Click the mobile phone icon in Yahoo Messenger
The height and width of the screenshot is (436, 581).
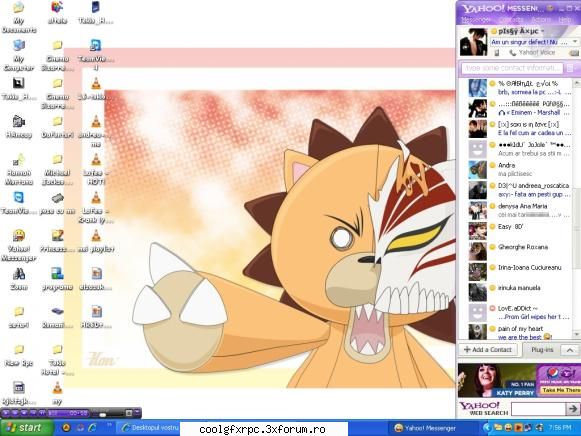pyautogui.click(x=497, y=53)
